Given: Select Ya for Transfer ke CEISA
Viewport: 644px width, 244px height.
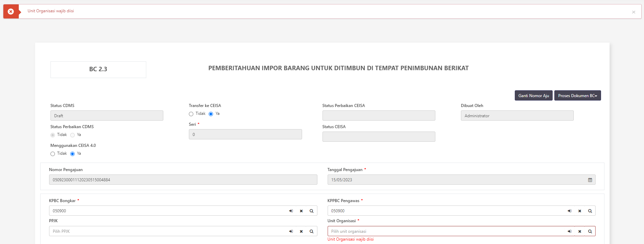Looking at the screenshot, I should (x=211, y=114).
